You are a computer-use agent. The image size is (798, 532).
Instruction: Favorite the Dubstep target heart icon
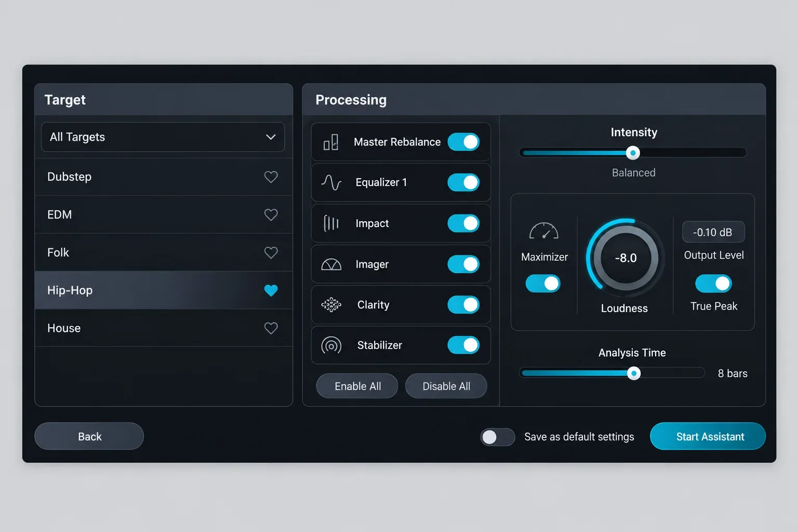(271, 177)
